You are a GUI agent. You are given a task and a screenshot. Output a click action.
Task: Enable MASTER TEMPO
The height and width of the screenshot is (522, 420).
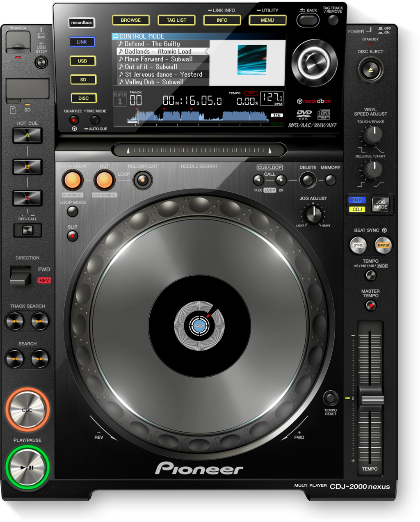coord(370,305)
